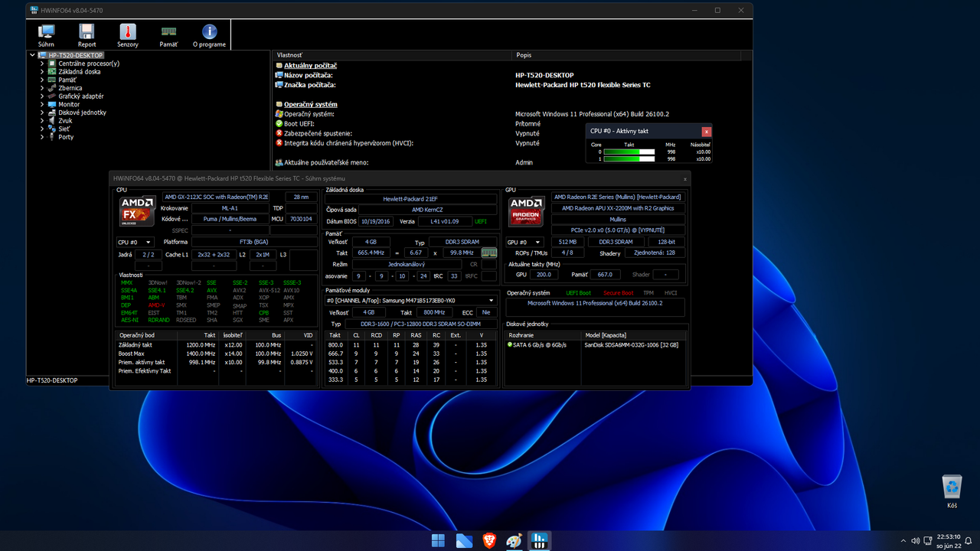Click the red AMD-V feature label
Image resolution: width=980 pixels, height=551 pixels.
coord(157,305)
